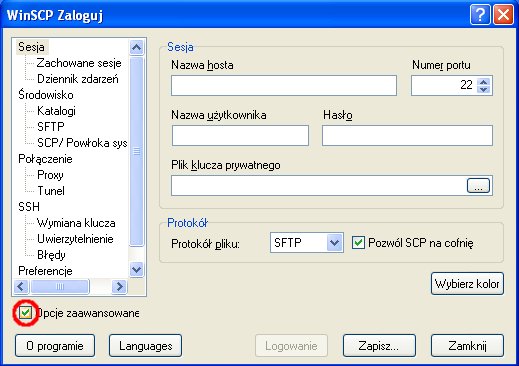Click the tree scroll up arrow
This screenshot has width=519, height=366.
(x=136, y=47)
